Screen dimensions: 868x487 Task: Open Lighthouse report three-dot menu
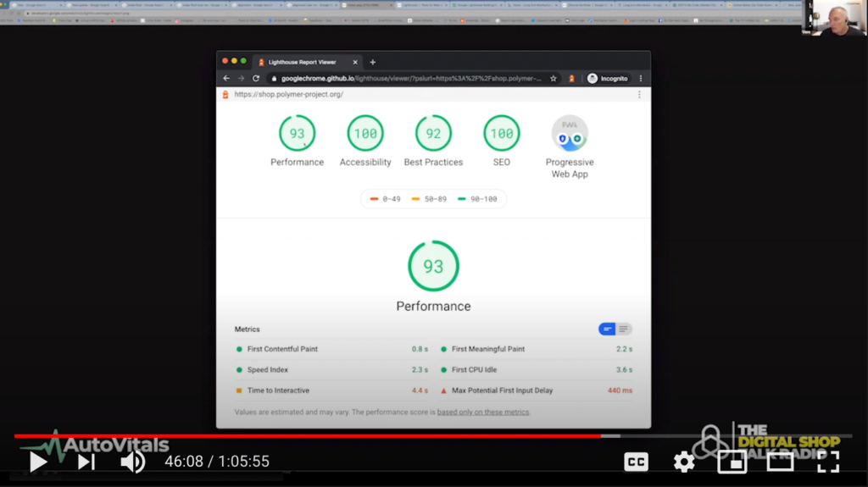click(x=639, y=95)
